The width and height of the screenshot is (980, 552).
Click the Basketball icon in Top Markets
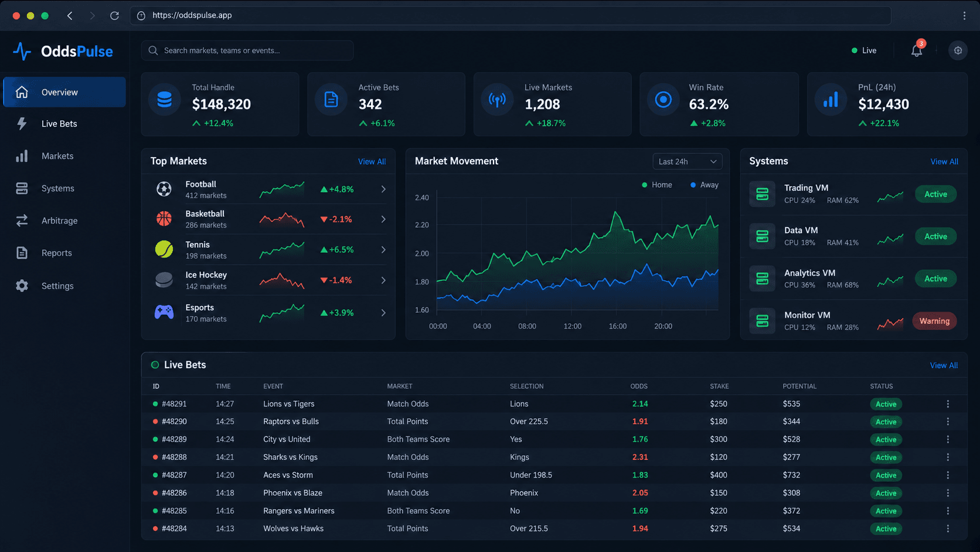coord(164,219)
